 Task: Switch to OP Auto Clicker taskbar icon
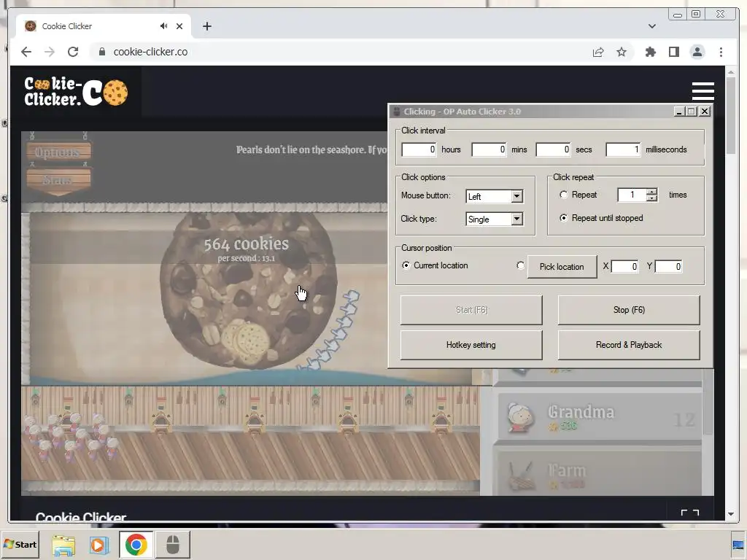coord(173,544)
